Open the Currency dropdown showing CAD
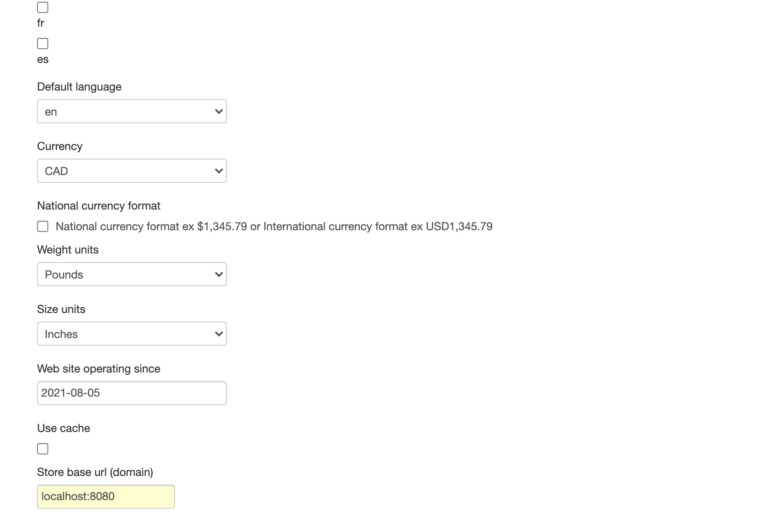Image resolution: width=763 pixels, height=532 pixels. (131, 171)
